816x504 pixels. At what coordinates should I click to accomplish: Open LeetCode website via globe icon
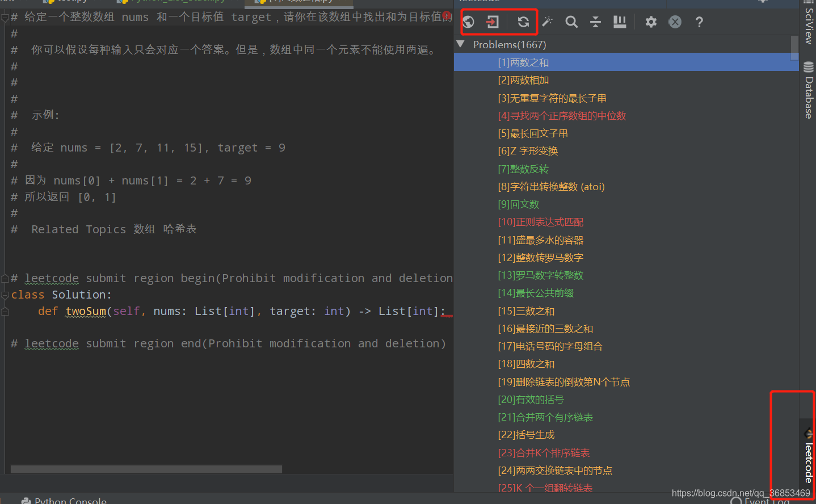click(x=468, y=22)
